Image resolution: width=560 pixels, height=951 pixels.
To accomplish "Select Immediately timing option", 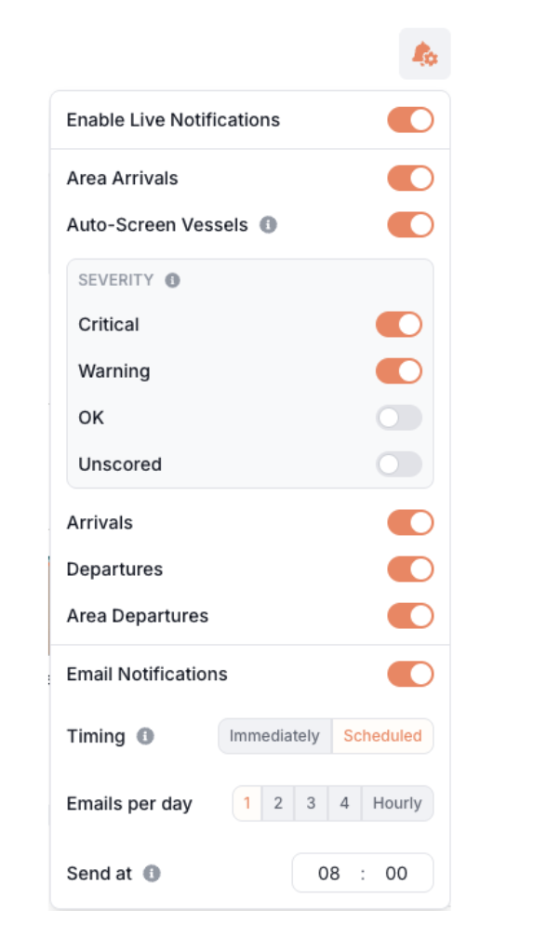I will [274, 736].
